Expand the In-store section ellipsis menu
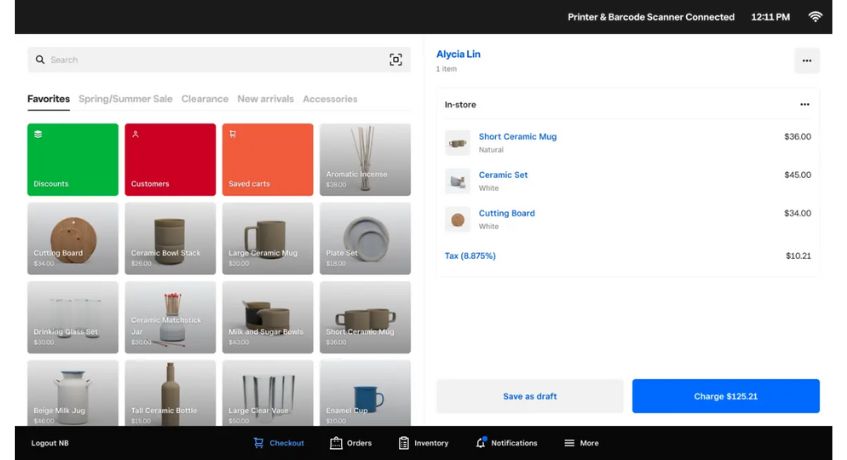The width and height of the screenshot is (847, 460). pyautogui.click(x=804, y=105)
